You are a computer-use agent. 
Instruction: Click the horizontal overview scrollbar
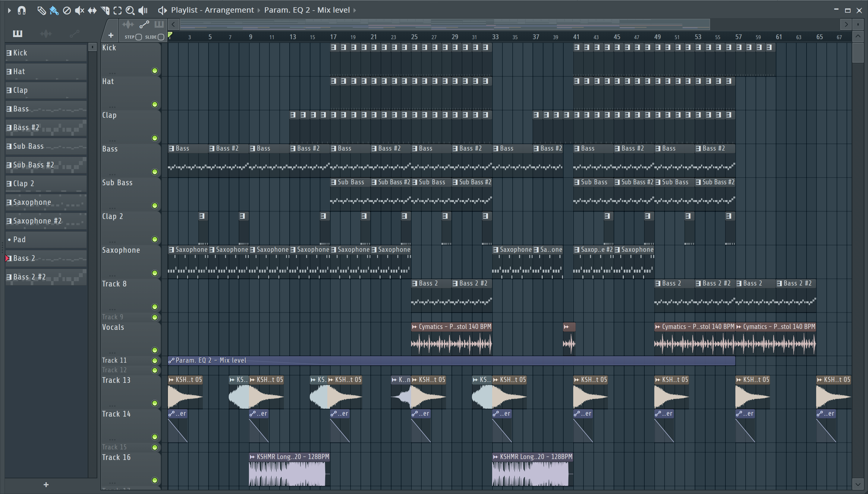pos(445,24)
